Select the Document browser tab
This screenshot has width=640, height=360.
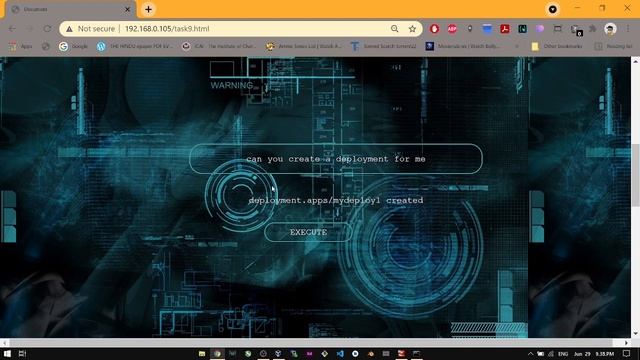[69, 9]
